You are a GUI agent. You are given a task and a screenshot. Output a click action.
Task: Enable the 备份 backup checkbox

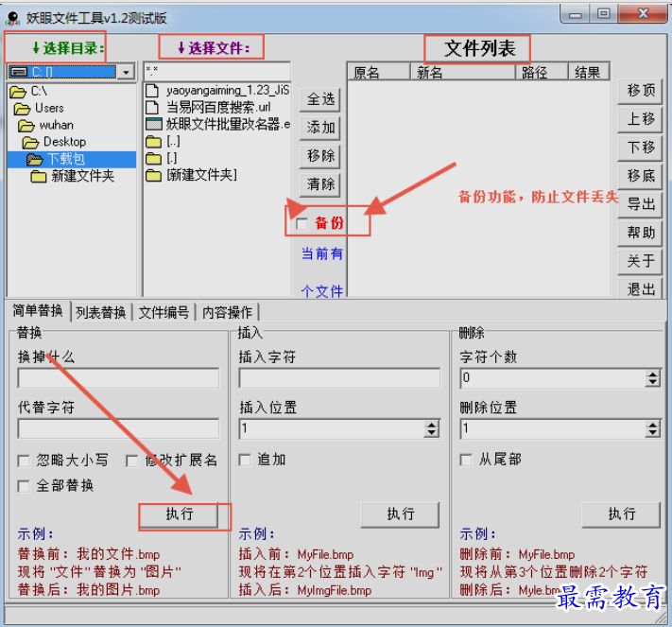point(302,224)
